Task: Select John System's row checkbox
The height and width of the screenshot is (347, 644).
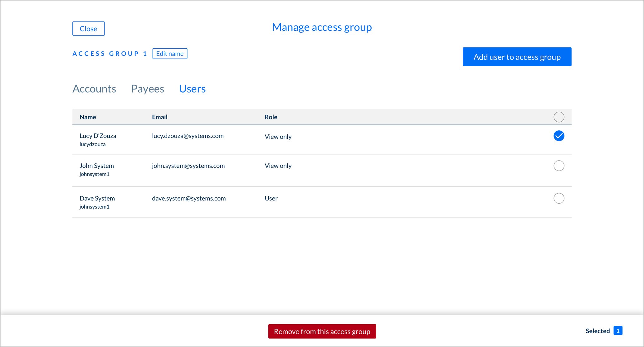Action: coord(559,166)
